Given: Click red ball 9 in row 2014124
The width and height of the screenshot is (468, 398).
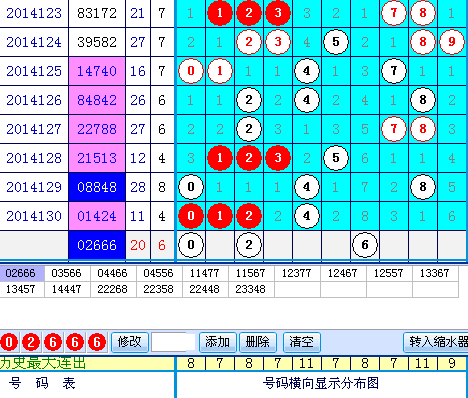Looking at the screenshot, I should pos(452,42).
